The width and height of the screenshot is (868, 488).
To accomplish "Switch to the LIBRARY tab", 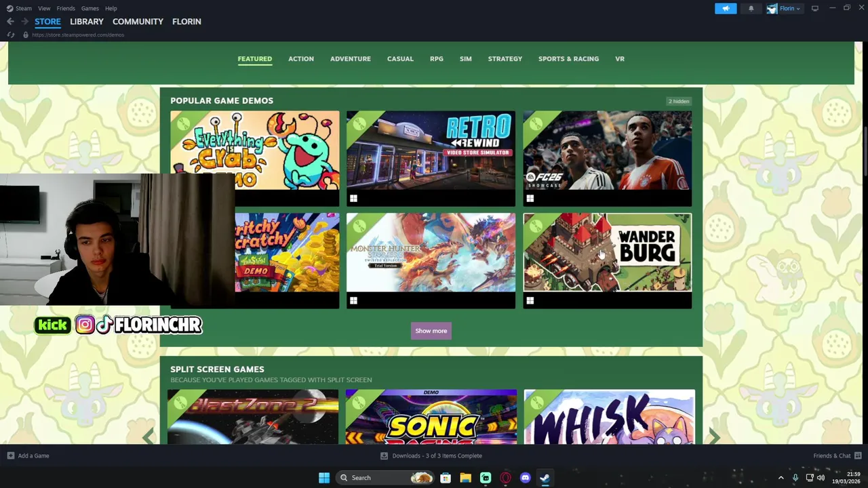I will click(x=87, y=22).
